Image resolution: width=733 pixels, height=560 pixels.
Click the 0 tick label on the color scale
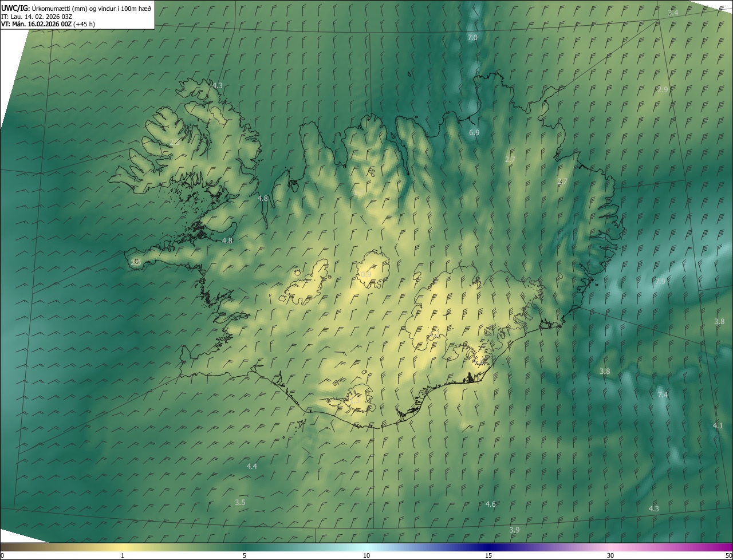point(2,555)
